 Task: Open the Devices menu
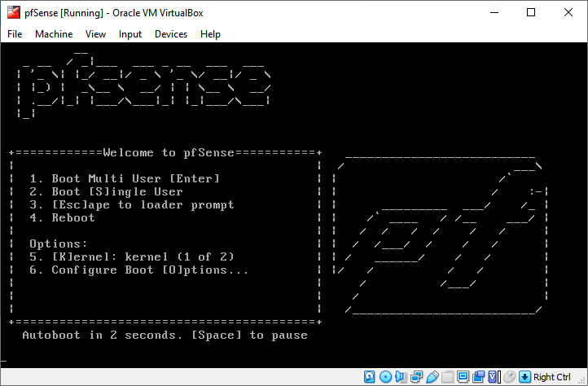(171, 34)
